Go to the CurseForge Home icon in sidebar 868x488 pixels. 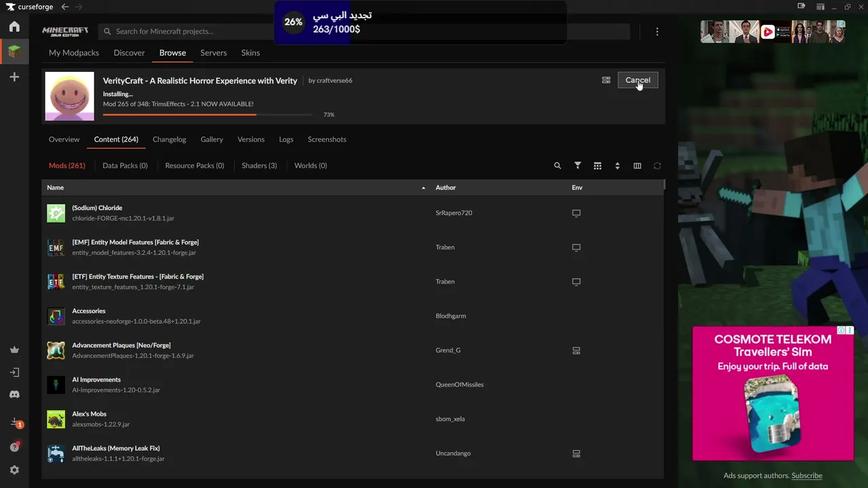tap(14, 26)
